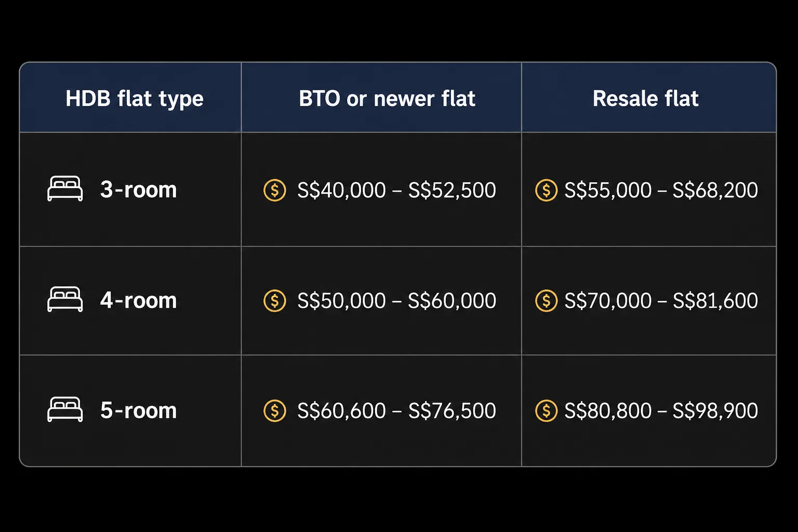This screenshot has height=532, width=798.
Task: Click the dollar coin icon next to S$55,000
Action: [547, 190]
